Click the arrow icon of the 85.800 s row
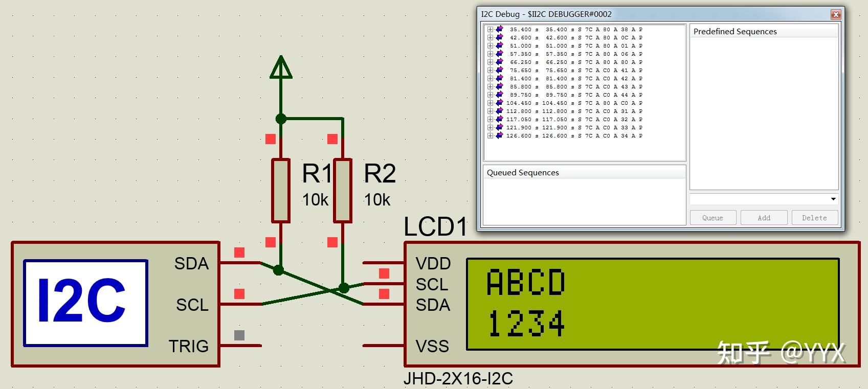 (499, 87)
